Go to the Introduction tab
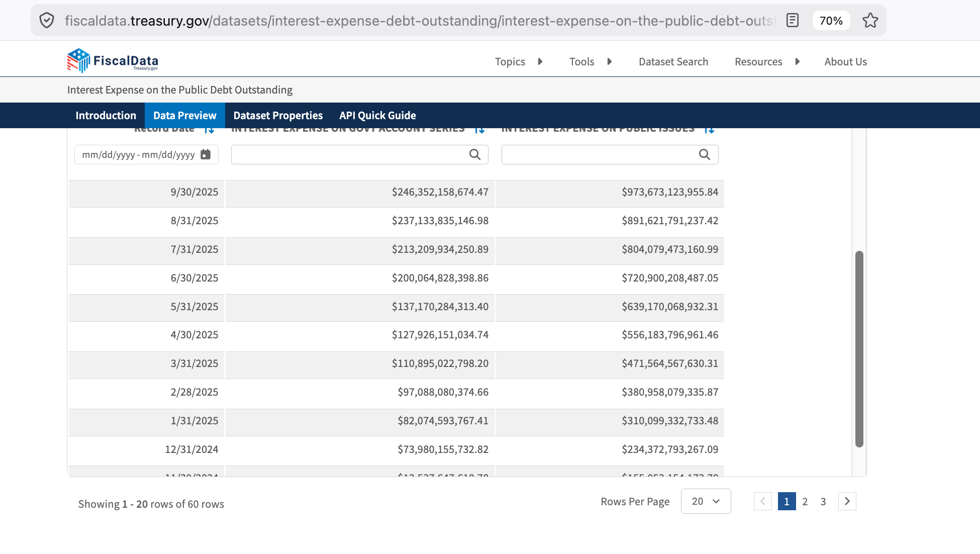 point(106,116)
